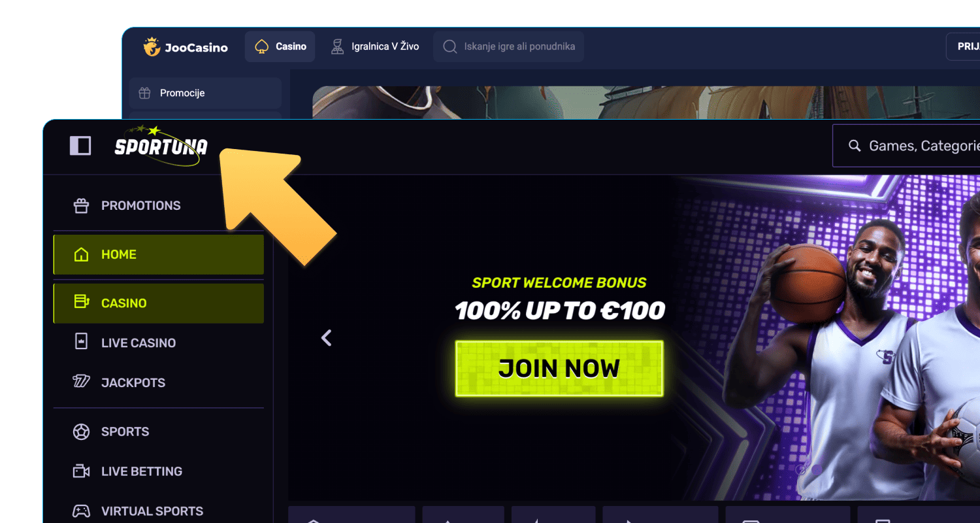
Task: Select the Home house icon
Action: click(81, 254)
